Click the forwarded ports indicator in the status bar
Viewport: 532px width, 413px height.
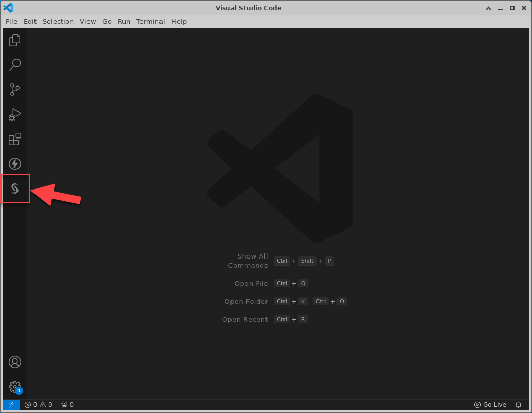tap(67, 405)
